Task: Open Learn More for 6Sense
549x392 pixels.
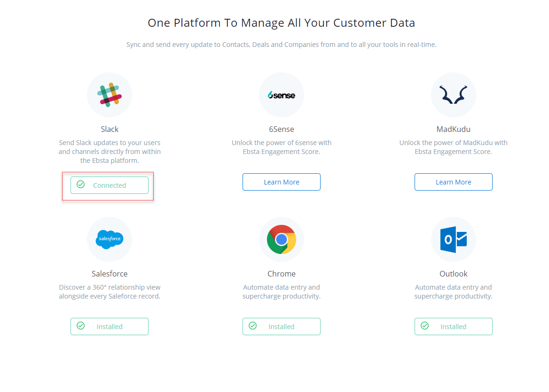Action: (x=282, y=182)
